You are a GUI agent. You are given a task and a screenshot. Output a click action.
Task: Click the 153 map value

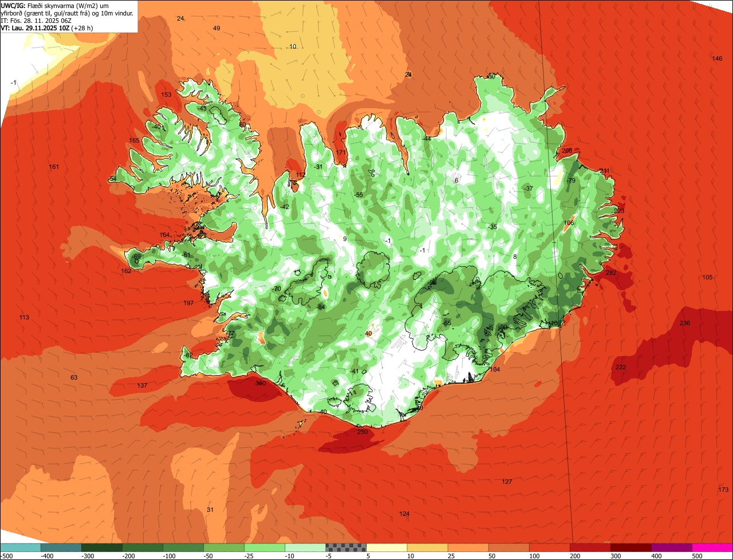coord(166,95)
